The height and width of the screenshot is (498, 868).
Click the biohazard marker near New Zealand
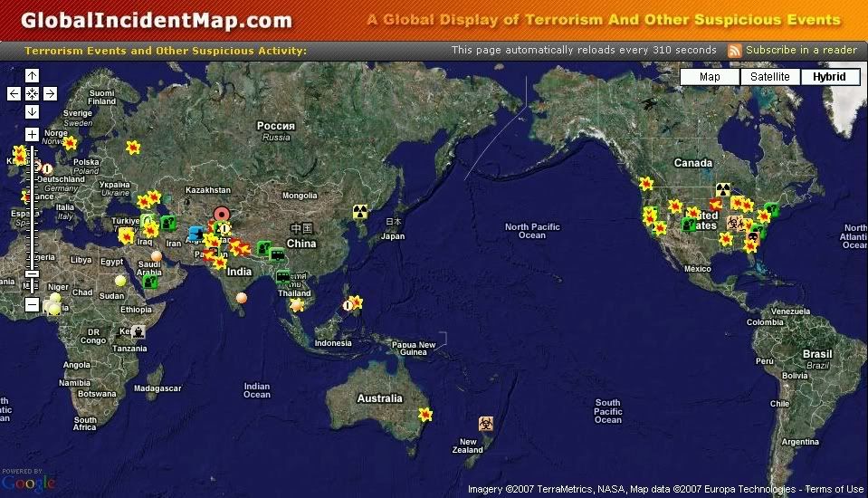pos(487,423)
